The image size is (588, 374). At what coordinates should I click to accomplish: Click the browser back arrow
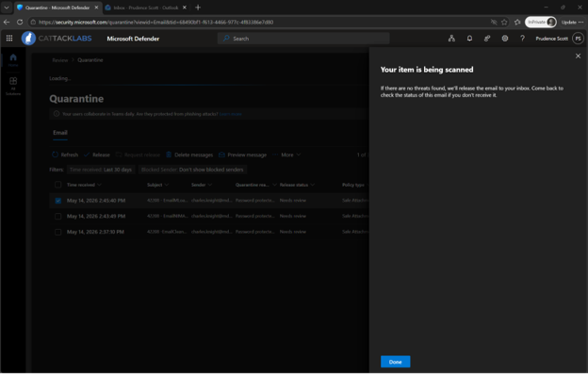[7, 22]
